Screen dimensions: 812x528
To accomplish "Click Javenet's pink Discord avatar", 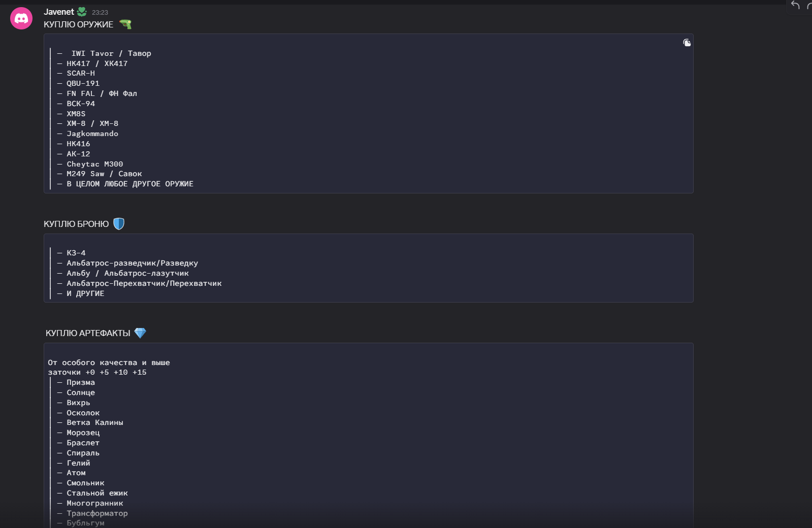I will pyautogui.click(x=21, y=19).
